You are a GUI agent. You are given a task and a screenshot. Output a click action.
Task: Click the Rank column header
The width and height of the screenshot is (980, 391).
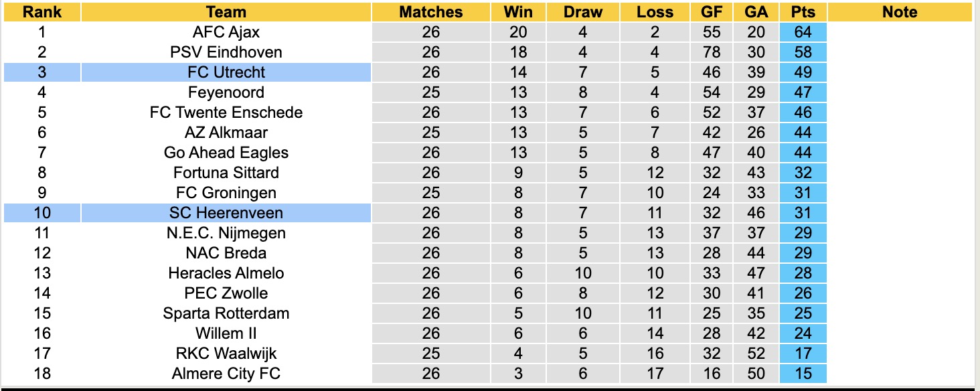(42, 12)
